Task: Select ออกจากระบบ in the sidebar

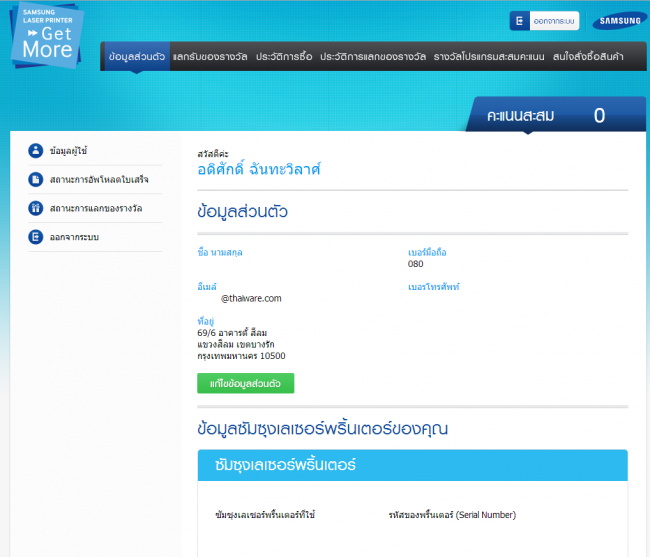Action: [x=74, y=237]
